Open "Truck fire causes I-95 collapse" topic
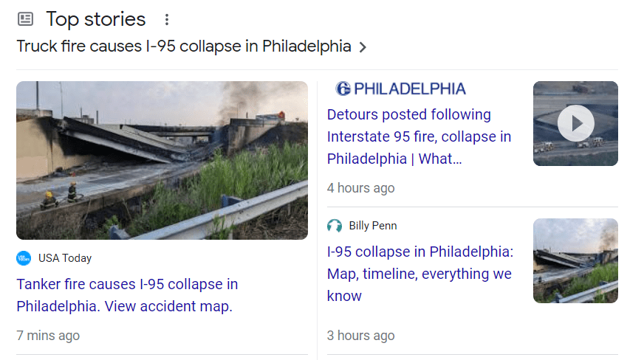Image resolution: width=644 pixels, height=360 pixels. pos(183,46)
